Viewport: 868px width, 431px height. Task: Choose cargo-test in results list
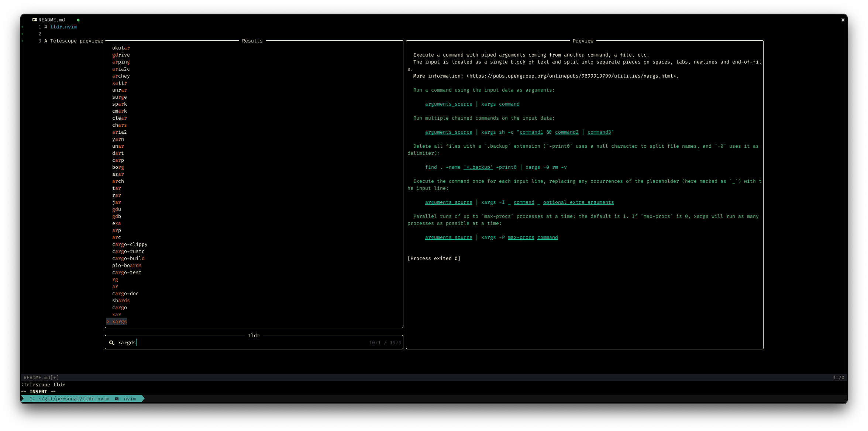127,273
